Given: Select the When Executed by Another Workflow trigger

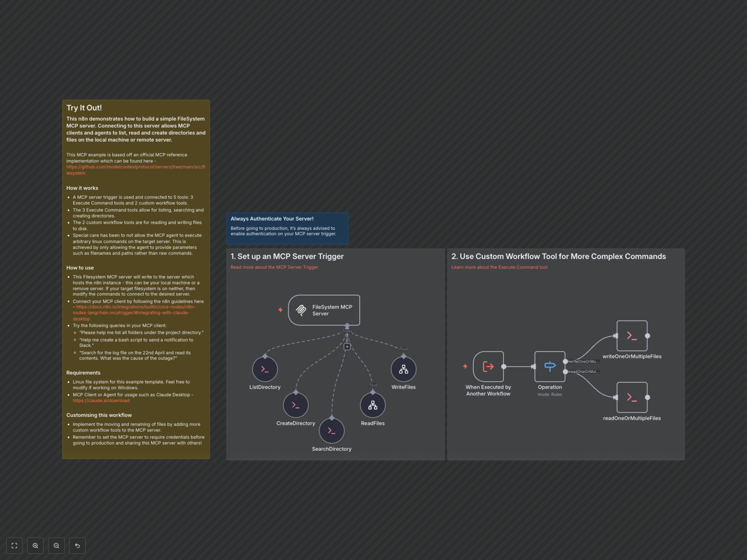Looking at the screenshot, I should tap(488, 366).
